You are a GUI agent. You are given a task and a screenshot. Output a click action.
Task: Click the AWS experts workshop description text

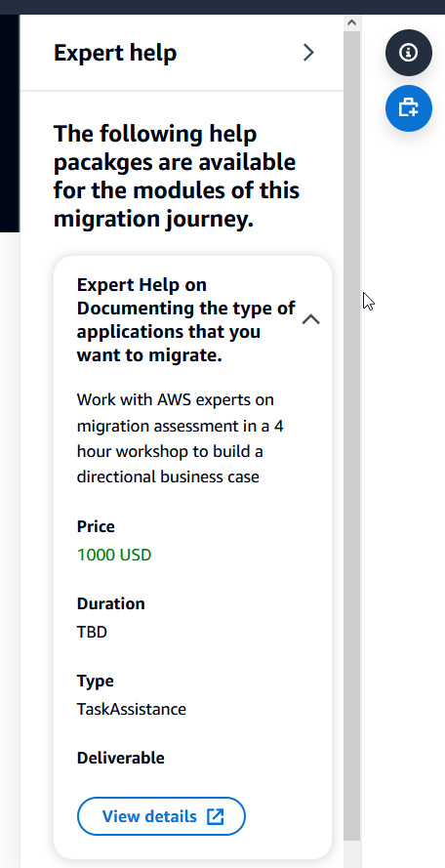(181, 437)
